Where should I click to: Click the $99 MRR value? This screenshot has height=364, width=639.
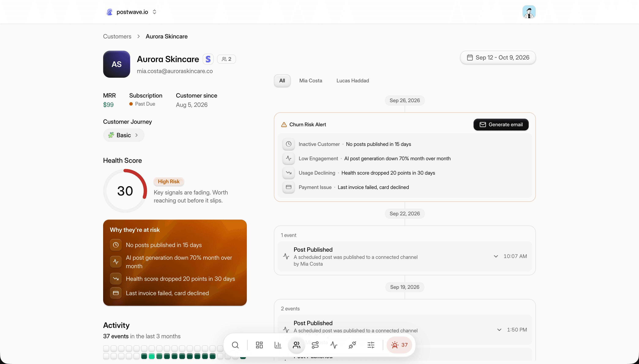(x=108, y=105)
